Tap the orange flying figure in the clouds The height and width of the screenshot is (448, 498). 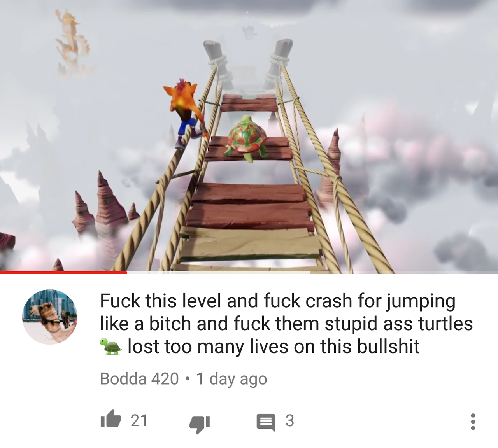pyautogui.click(x=72, y=41)
